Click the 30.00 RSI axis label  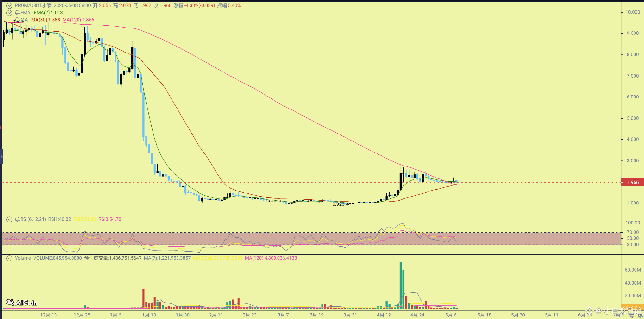633,245
